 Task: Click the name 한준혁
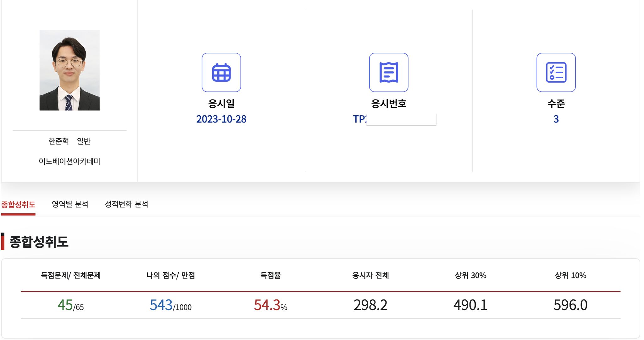[x=58, y=141]
